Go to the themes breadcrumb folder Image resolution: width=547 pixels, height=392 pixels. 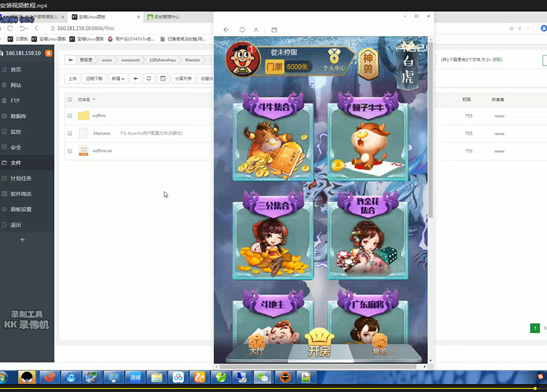(193, 60)
